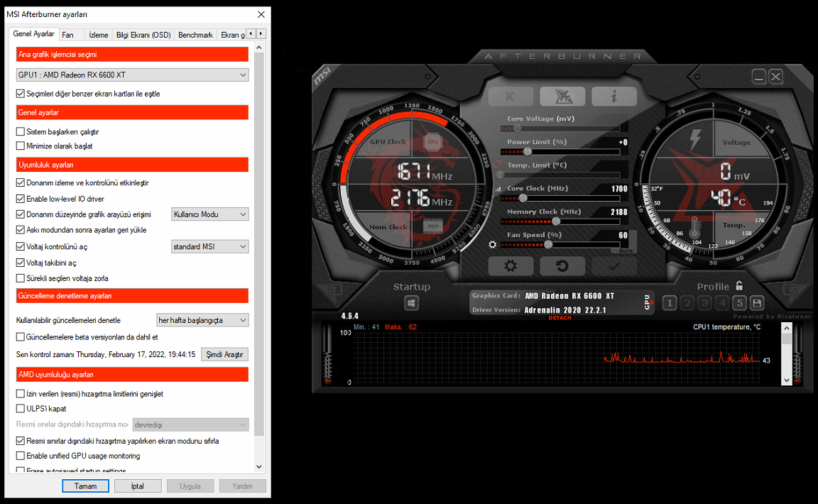
Task: Click the link icon beside Temp. Limit
Action: pyautogui.click(x=497, y=165)
